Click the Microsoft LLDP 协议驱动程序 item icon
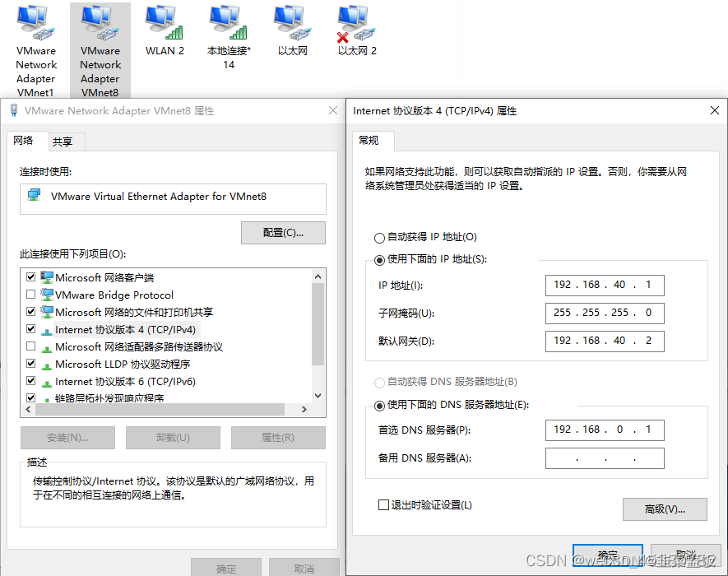 coord(47,365)
